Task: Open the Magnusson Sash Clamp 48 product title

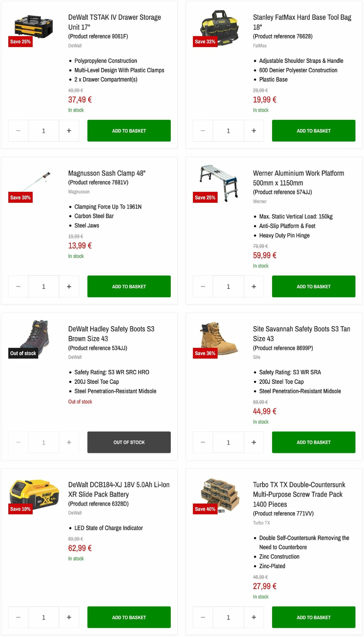Action: coord(107,173)
